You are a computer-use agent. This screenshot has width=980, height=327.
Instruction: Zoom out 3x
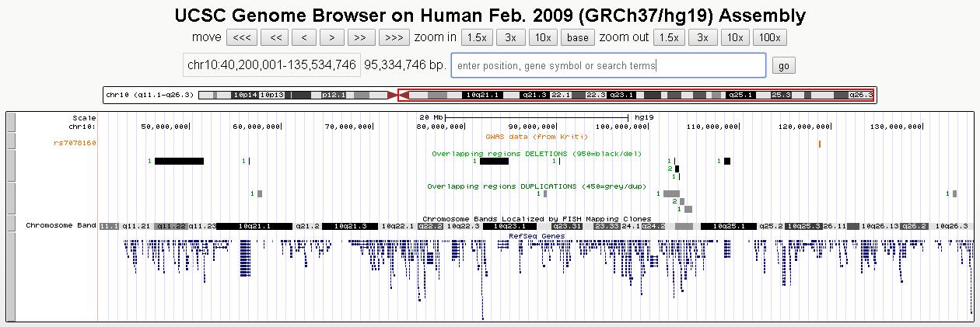[702, 37]
